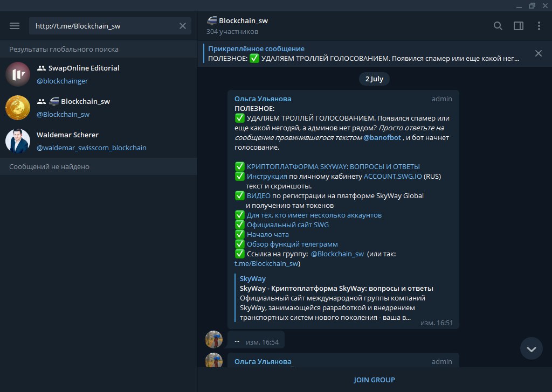Screen dimensions: 552x392
Task: Open the Инструкция link
Action: [x=267, y=176]
